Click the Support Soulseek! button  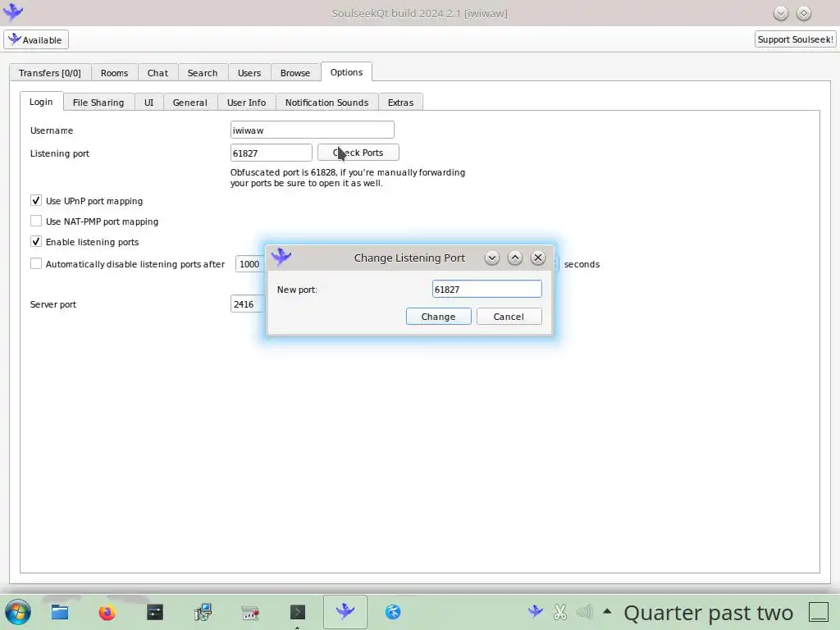coord(795,39)
